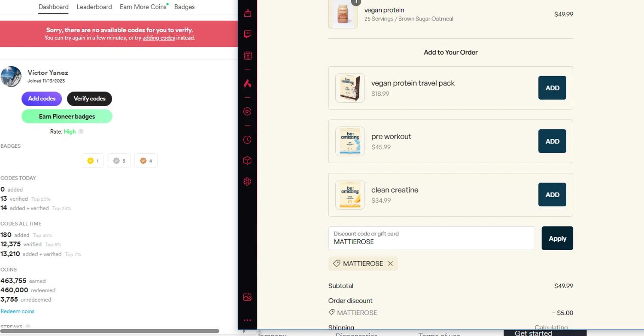Open the three-dot sidebar setup menu

point(247,320)
